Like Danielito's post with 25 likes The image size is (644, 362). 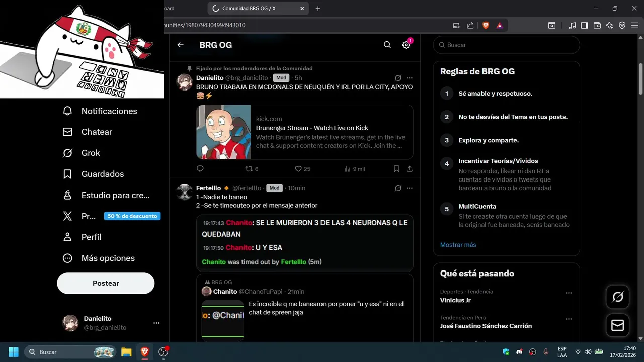click(302, 169)
